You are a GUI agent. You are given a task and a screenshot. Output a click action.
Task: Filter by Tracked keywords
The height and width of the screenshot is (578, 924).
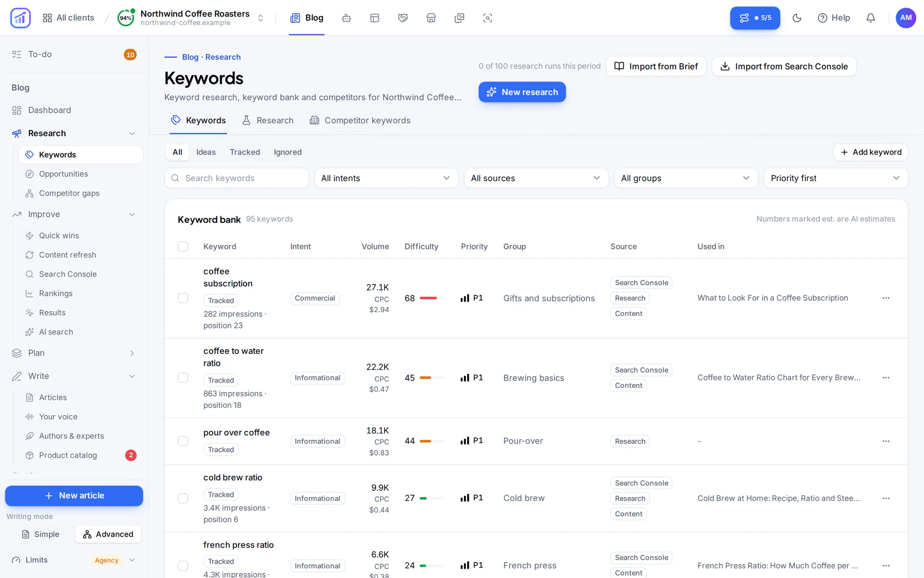[244, 152]
